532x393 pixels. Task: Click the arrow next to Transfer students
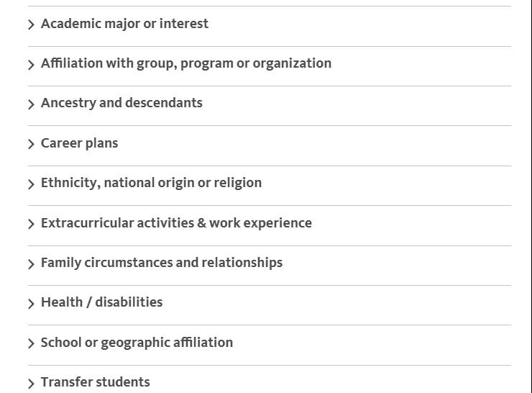pos(31,384)
